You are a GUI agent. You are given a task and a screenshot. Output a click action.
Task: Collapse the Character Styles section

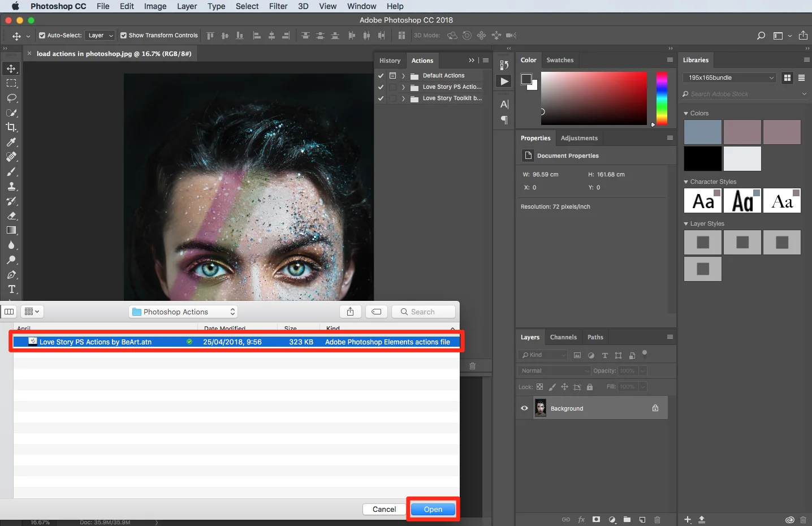point(686,182)
